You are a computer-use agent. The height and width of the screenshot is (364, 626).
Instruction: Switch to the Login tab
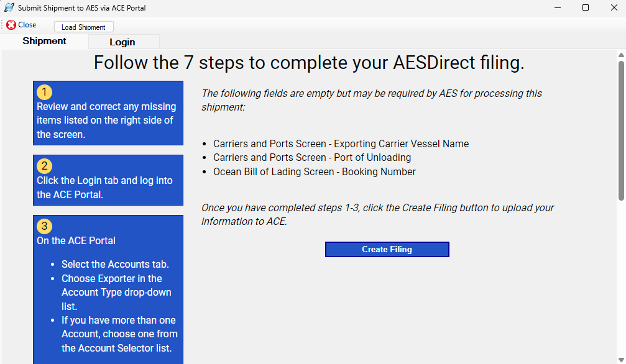(x=123, y=41)
